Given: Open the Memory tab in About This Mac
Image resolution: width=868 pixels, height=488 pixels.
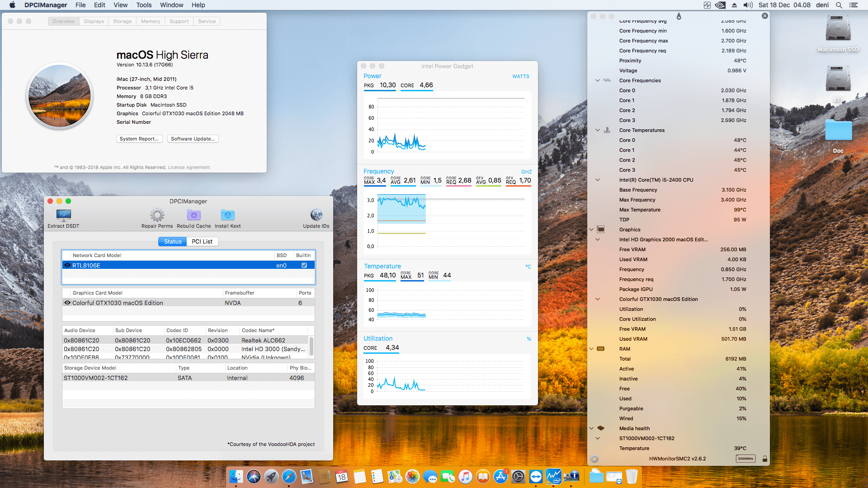Looking at the screenshot, I should coord(151,21).
